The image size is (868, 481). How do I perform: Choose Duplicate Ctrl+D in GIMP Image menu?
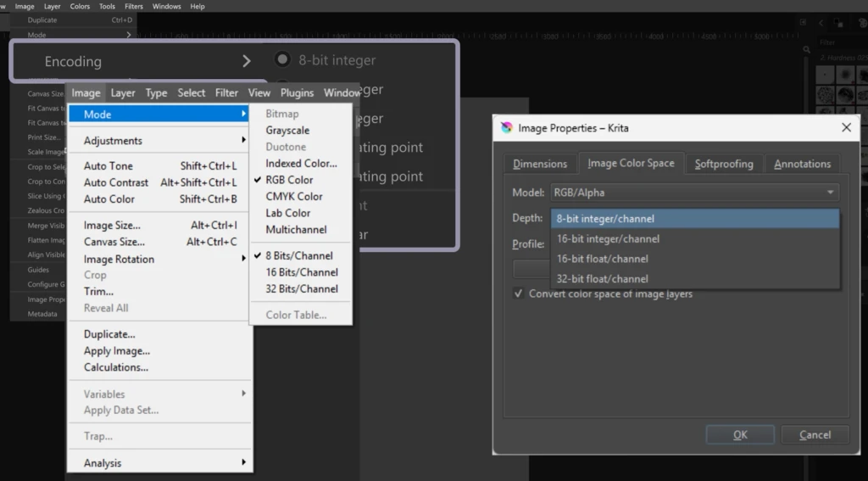[x=74, y=20]
